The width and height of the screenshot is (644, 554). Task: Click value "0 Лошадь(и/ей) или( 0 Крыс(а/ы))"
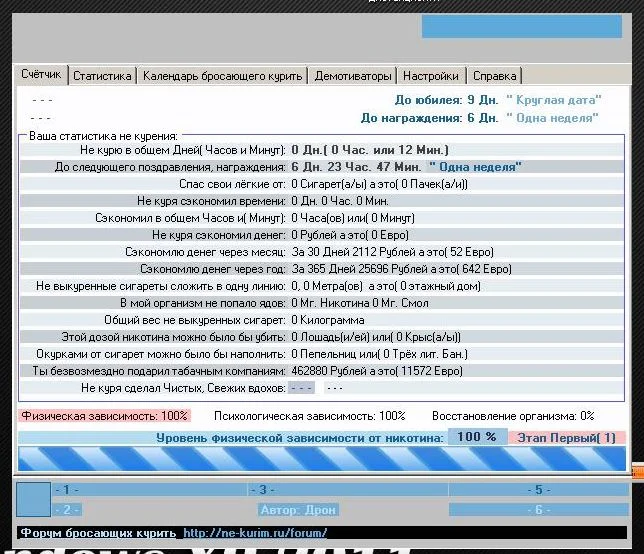[376, 337]
